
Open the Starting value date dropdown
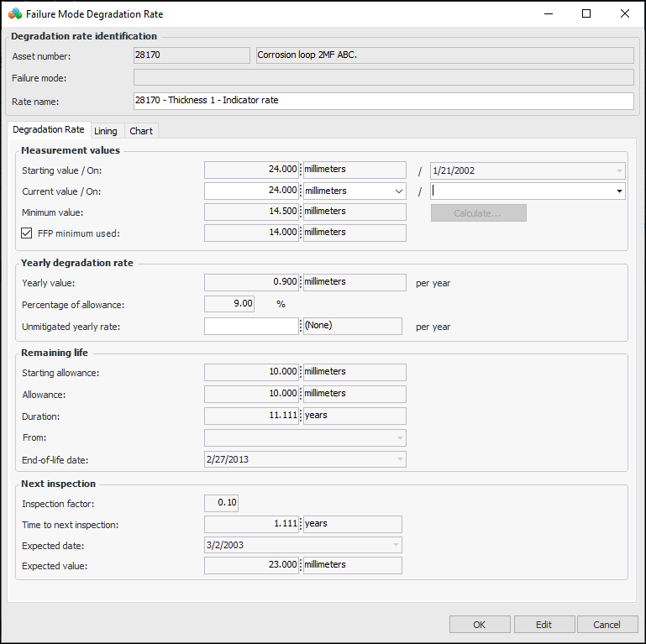pyautogui.click(x=619, y=170)
